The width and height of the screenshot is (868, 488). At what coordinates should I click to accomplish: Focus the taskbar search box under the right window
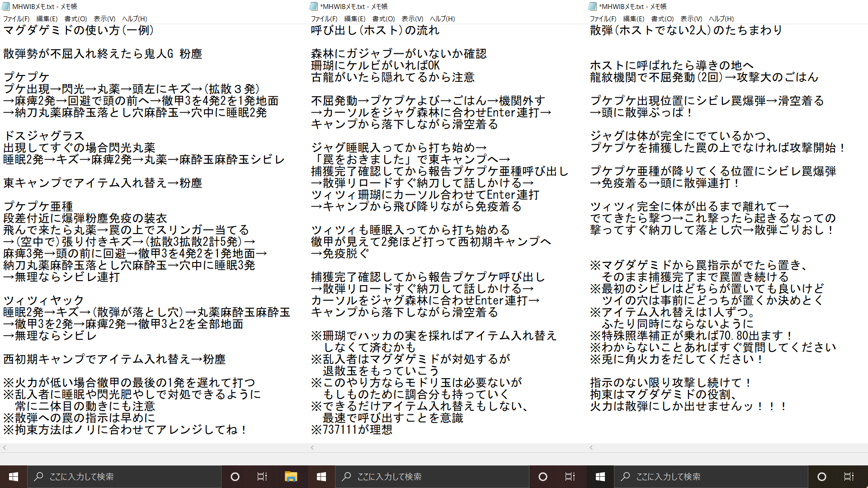711,477
